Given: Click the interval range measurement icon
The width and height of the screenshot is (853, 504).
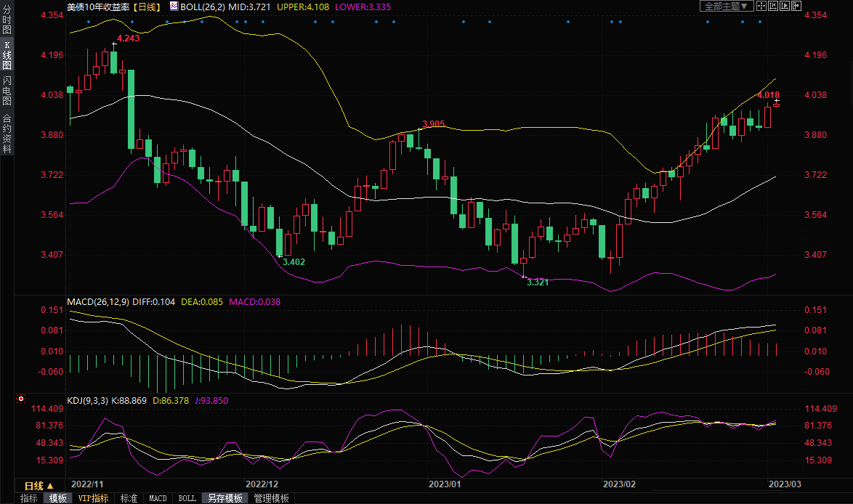Looking at the screenshot, I should pos(772,6).
